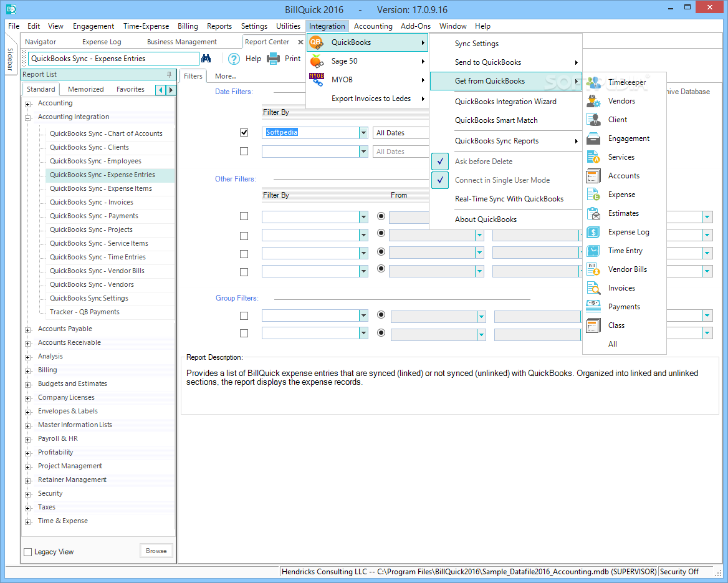
Task: Click the Browse button
Action: (156, 551)
